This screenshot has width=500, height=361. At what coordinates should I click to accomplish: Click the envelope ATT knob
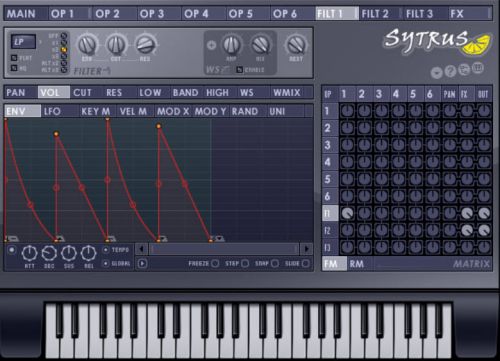29,253
